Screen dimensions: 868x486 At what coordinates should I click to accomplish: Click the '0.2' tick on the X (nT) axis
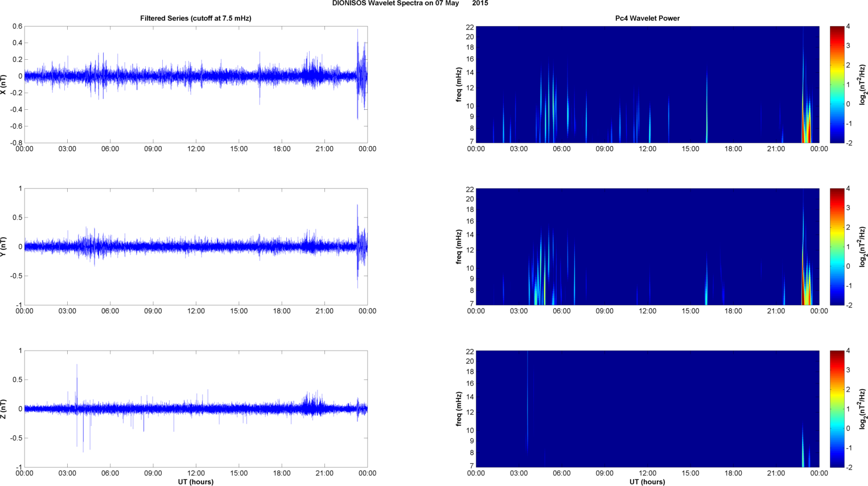pos(17,60)
